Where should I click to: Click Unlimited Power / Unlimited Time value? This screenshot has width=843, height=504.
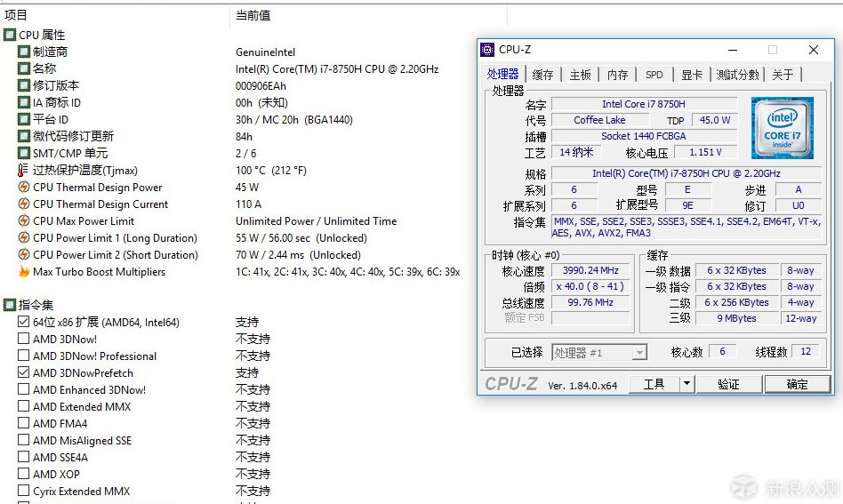coord(317,220)
